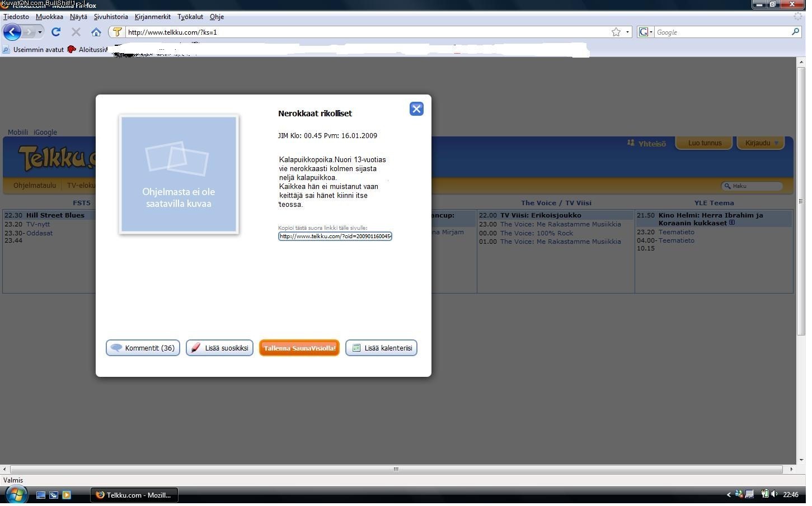812x506 pixels.
Task: Open the Teematieto program at 23.20
Action: point(677,232)
